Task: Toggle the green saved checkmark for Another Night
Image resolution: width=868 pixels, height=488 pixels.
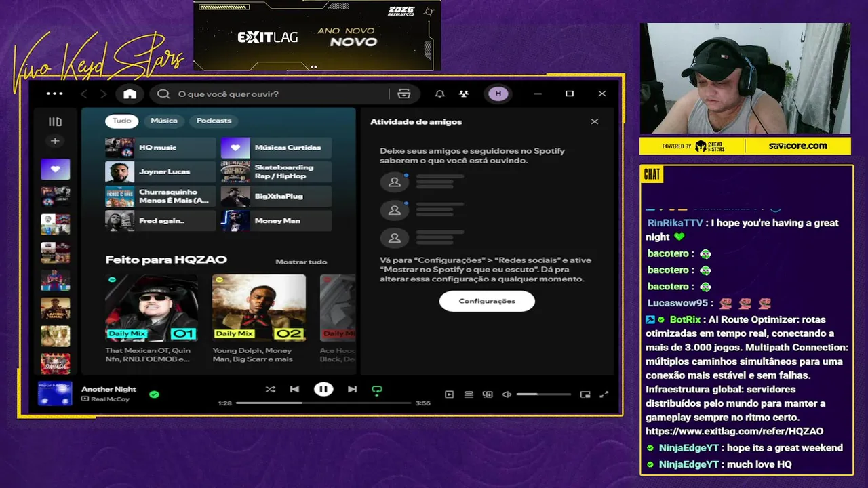Action: (154, 394)
